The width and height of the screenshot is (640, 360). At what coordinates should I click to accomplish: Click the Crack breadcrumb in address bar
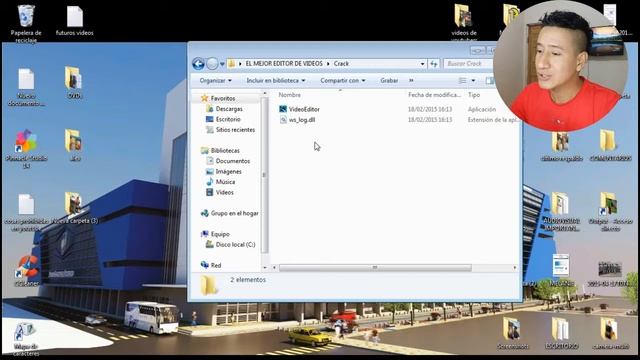click(x=341, y=64)
